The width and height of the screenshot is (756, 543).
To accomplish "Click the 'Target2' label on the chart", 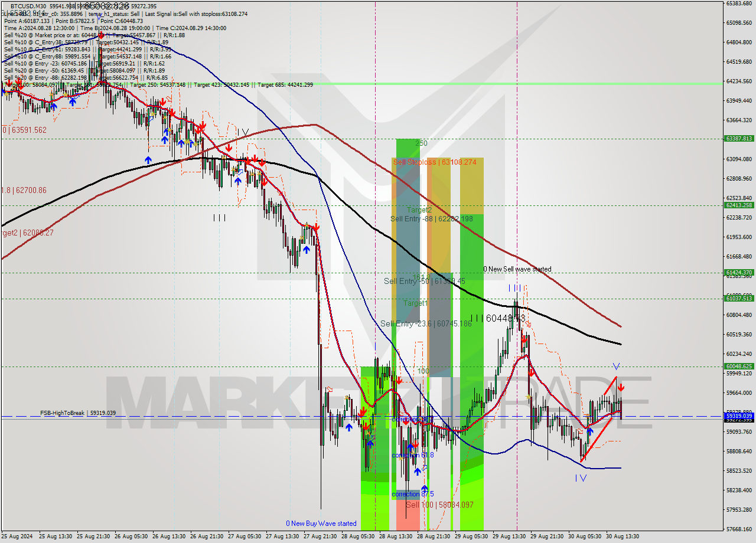I will (x=419, y=210).
